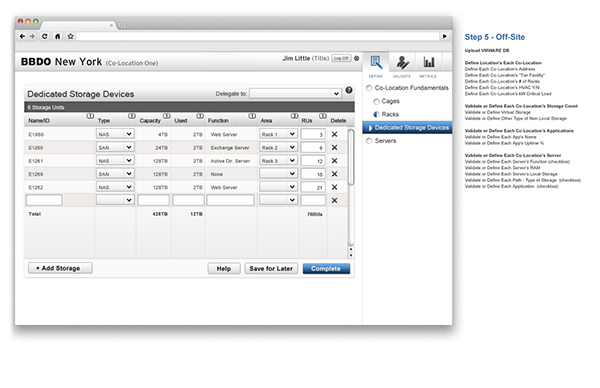Image resolution: width=600 pixels, height=388 pixels.
Task: Delete storage row E1261
Action: pyautogui.click(x=334, y=161)
